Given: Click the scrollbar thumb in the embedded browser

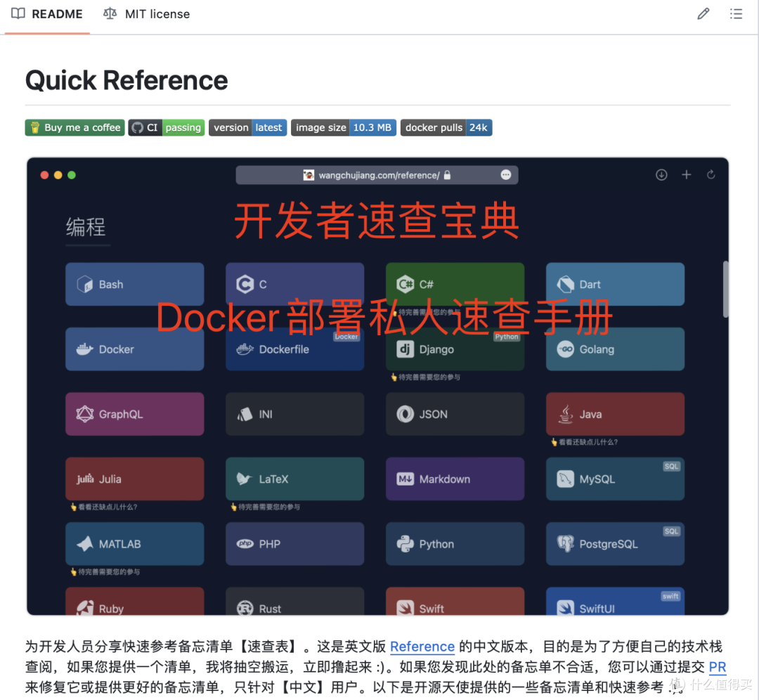Looking at the screenshot, I should click(x=725, y=289).
